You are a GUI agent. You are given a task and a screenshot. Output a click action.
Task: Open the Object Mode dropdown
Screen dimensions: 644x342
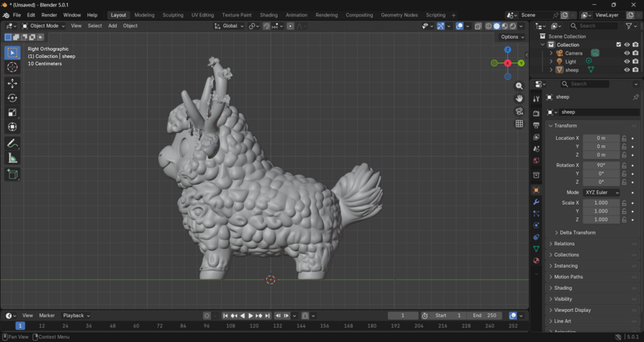(x=43, y=26)
